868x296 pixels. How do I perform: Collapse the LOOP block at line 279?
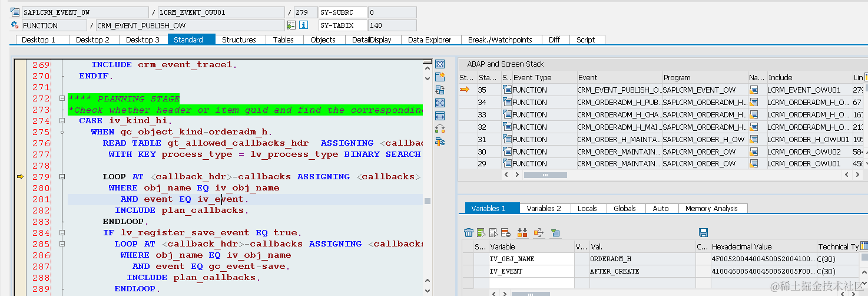click(62, 177)
